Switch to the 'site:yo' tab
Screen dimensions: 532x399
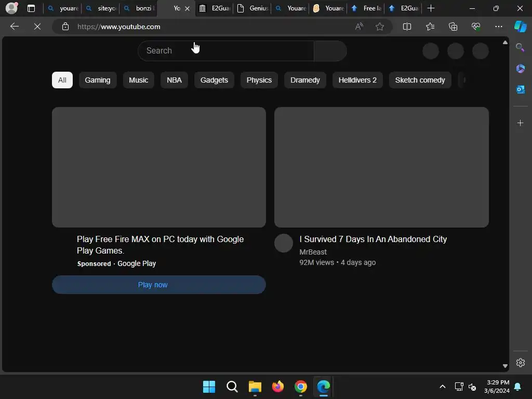click(x=100, y=8)
